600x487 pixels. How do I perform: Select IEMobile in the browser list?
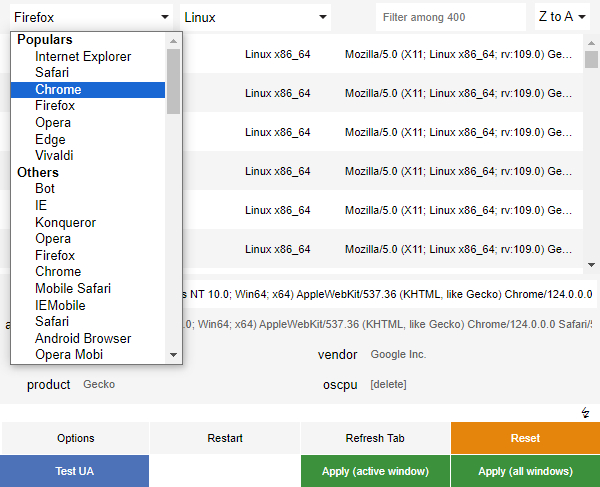(x=88, y=305)
